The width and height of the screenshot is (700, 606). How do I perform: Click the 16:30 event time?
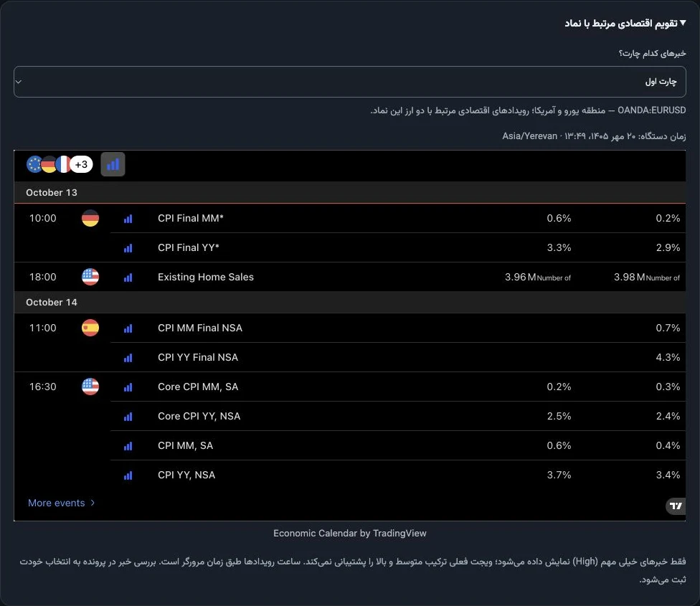[43, 387]
